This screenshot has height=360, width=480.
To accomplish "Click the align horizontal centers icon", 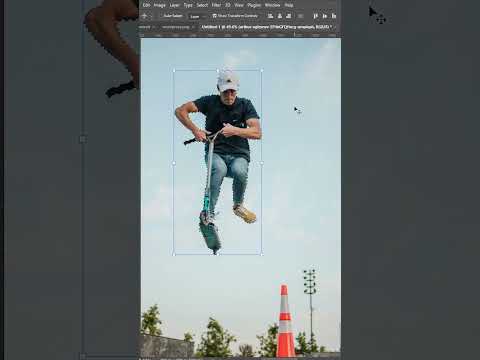I will (x=280, y=16).
